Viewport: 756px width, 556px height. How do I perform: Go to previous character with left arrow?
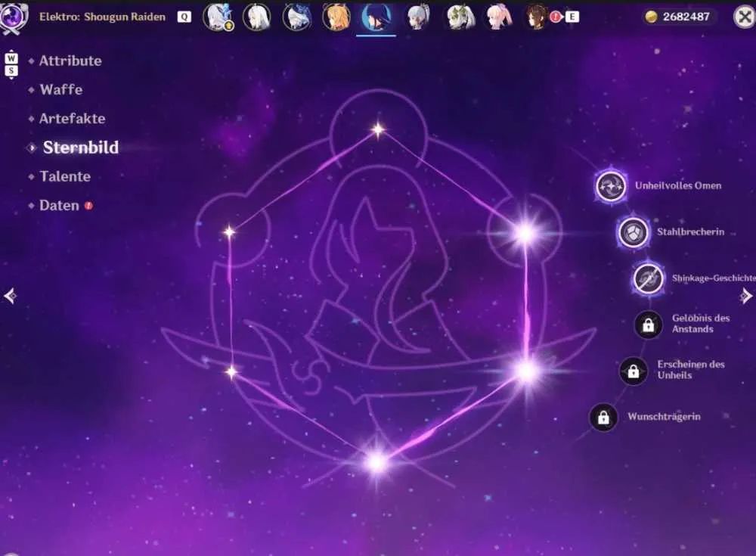pyautogui.click(x=10, y=295)
